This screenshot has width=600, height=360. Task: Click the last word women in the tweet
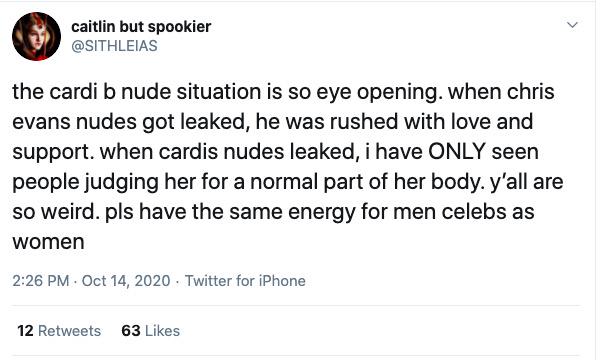click(48, 243)
